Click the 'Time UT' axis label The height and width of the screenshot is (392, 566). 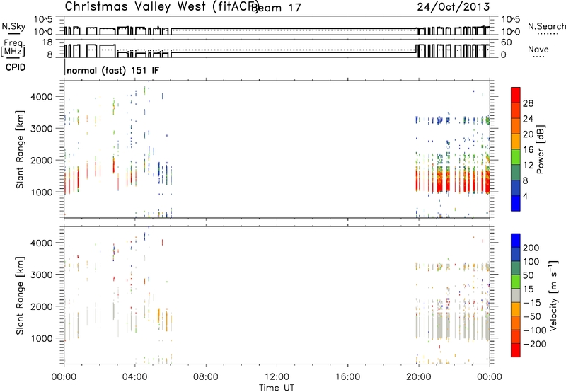(277, 387)
